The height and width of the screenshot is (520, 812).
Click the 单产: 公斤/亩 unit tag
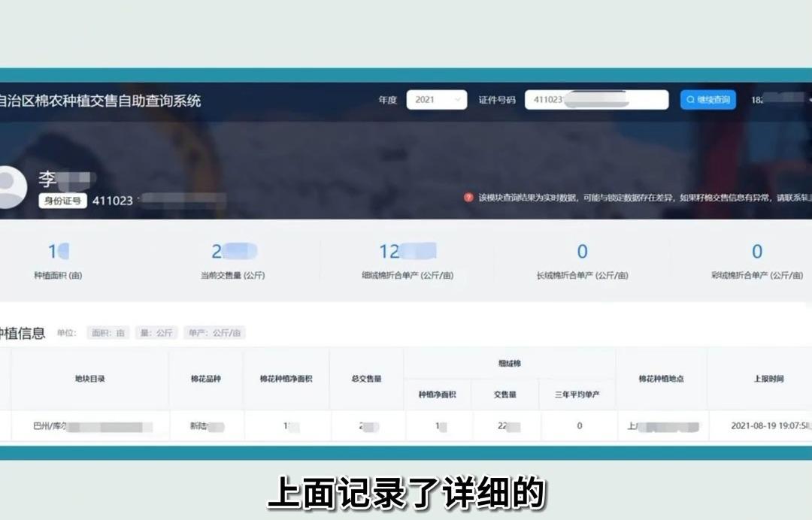(x=214, y=333)
